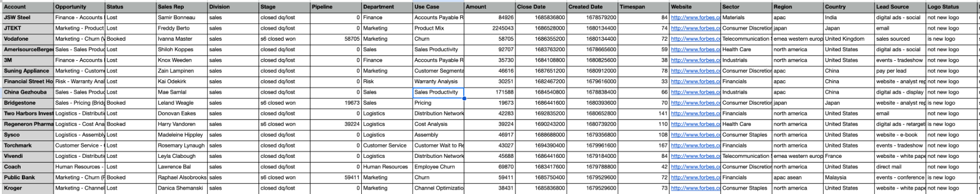Screen dimensions: 980x194
Task: Click the India country cell
Action: click(x=849, y=18)
